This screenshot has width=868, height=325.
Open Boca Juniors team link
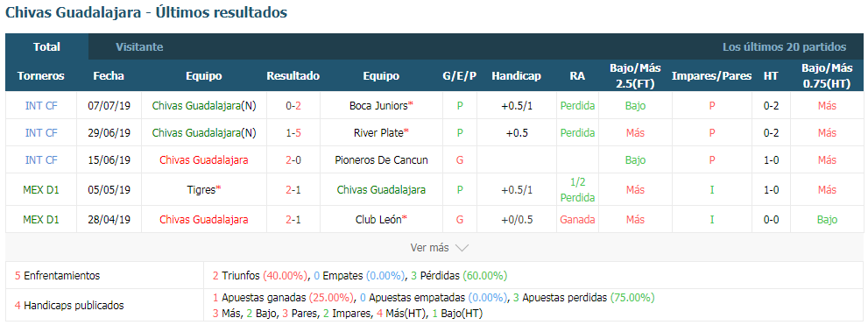tap(378, 105)
